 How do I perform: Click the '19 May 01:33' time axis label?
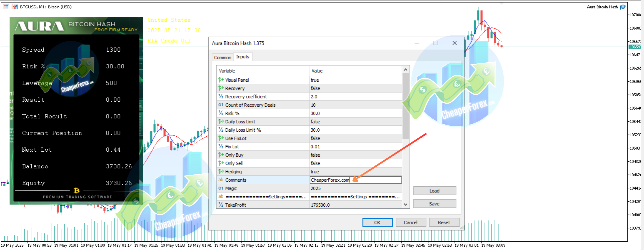(173, 245)
